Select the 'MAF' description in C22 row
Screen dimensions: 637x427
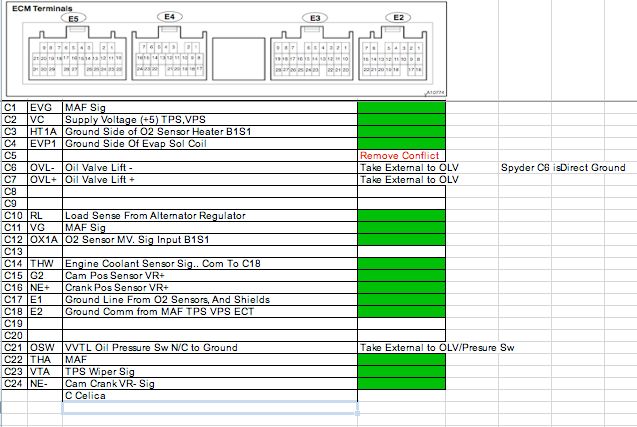[x=210, y=359]
